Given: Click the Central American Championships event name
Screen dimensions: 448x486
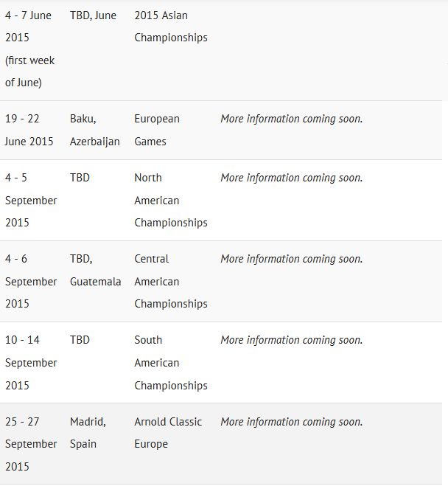Looking at the screenshot, I should pos(170,281).
